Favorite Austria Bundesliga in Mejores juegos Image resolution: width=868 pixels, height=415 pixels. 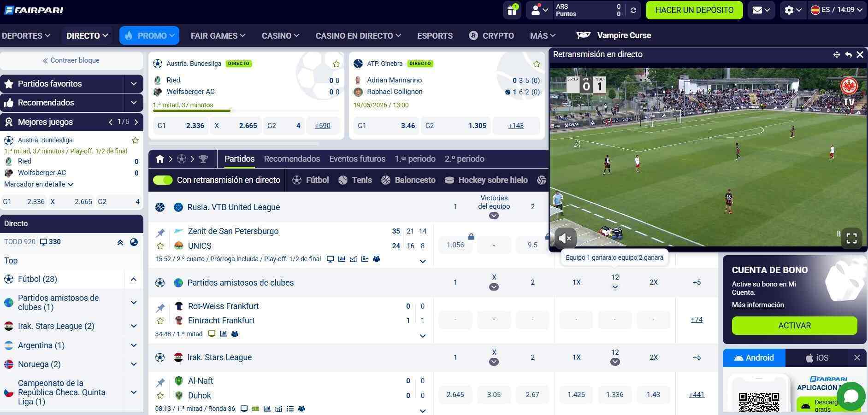coord(135,140)
